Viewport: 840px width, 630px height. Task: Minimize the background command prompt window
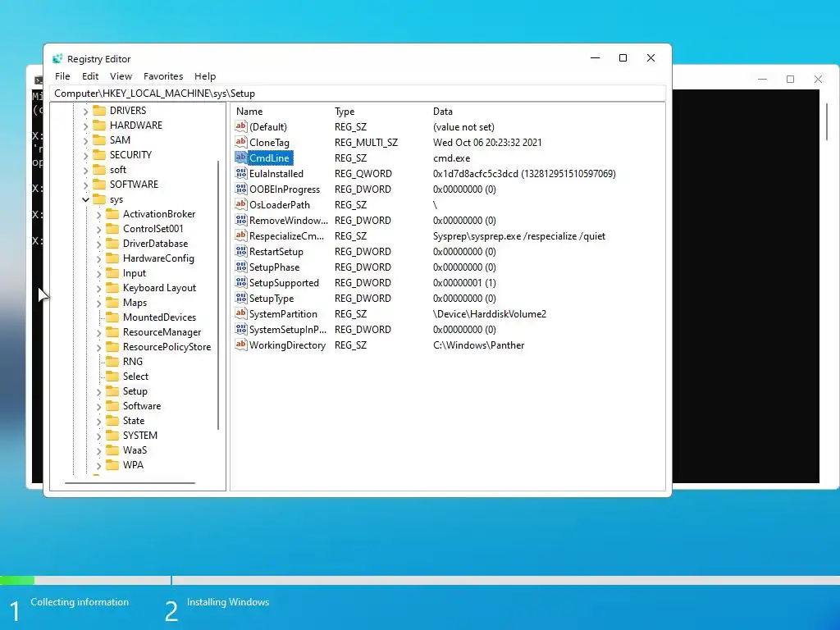point(762,80)
